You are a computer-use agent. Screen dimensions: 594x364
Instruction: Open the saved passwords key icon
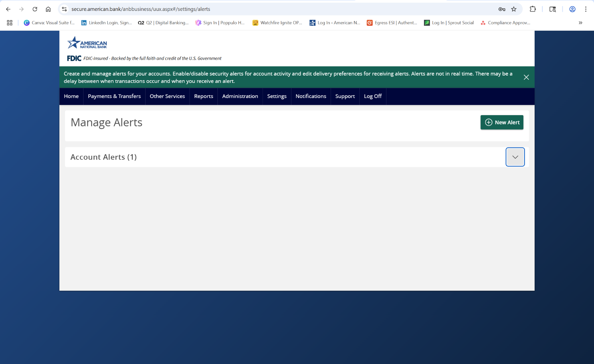pos(502,9)
